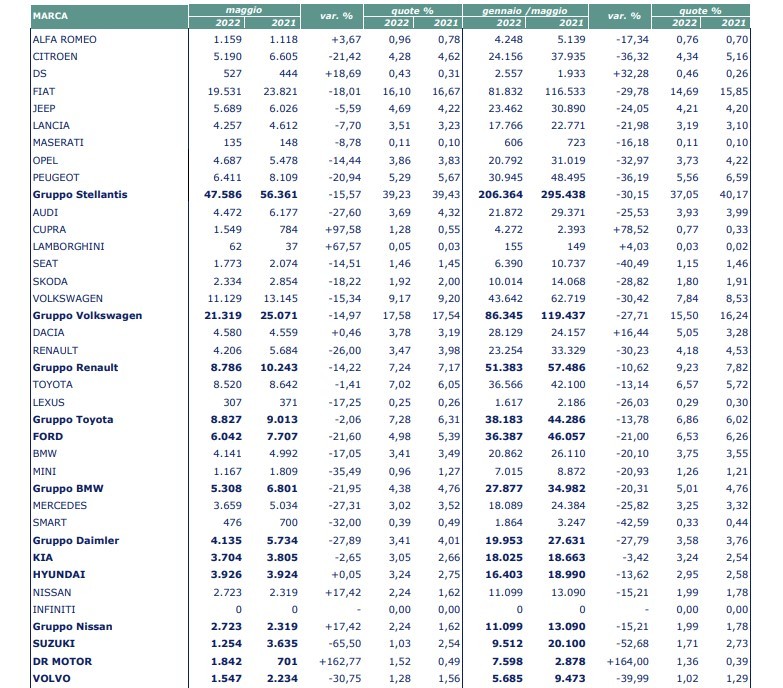Click the OPEL brand label
Image resolution: width=783 pixels, height=688 pixels.
point(45,160)
